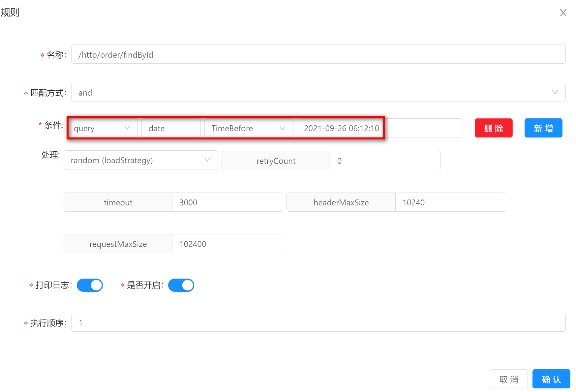The image size is (576, 392).
Task: Toggle the 是否开启 switch
Action: [181, 285]
